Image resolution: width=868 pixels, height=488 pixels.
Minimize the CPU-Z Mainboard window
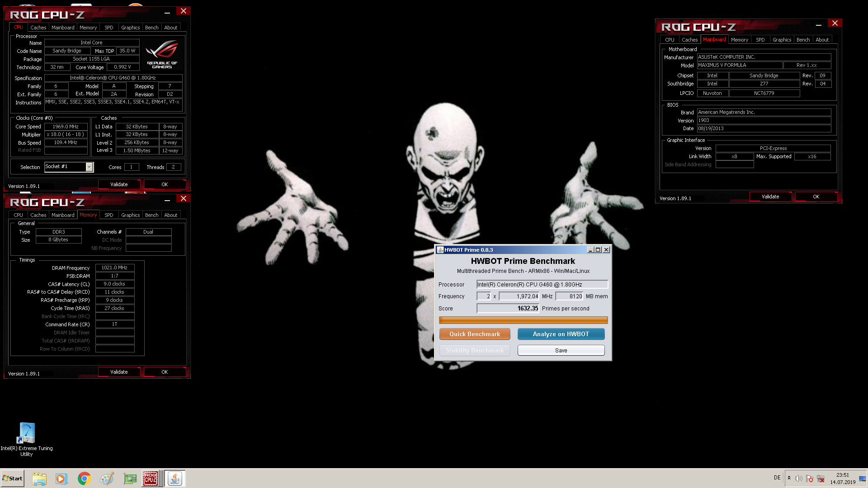click(x=819, y=25)
